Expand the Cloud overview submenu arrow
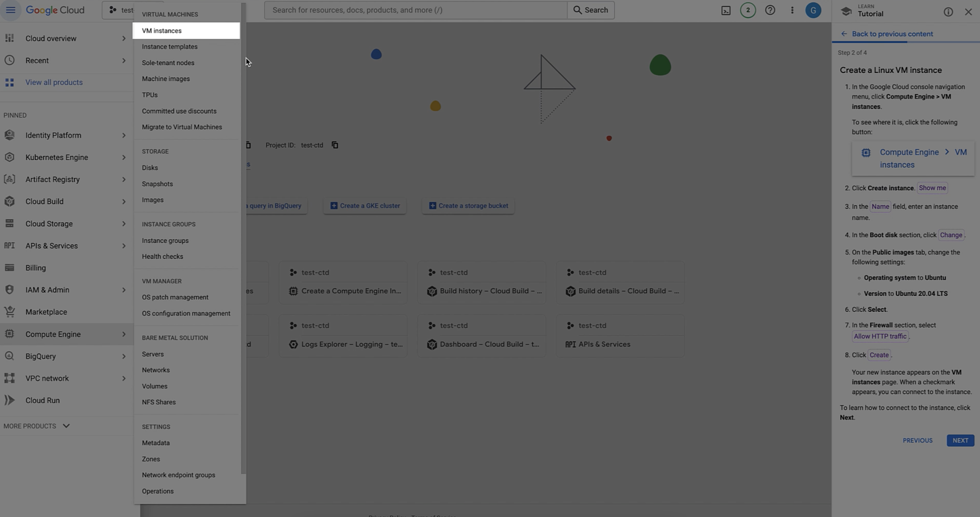Image resolution: width=980 pixels, height=517 pixels. (123, 38)
